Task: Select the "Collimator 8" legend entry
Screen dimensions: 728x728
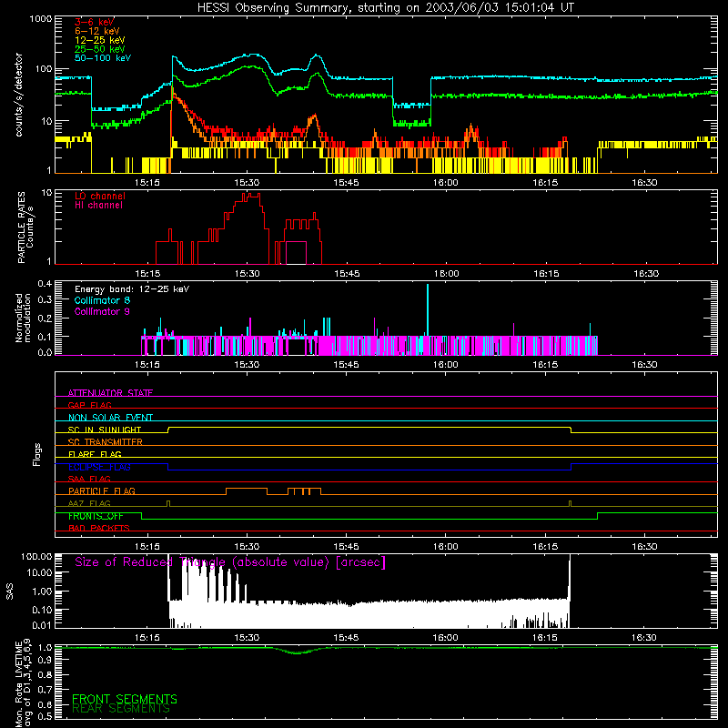Action: pyautogui.click(x=102, y=300)
